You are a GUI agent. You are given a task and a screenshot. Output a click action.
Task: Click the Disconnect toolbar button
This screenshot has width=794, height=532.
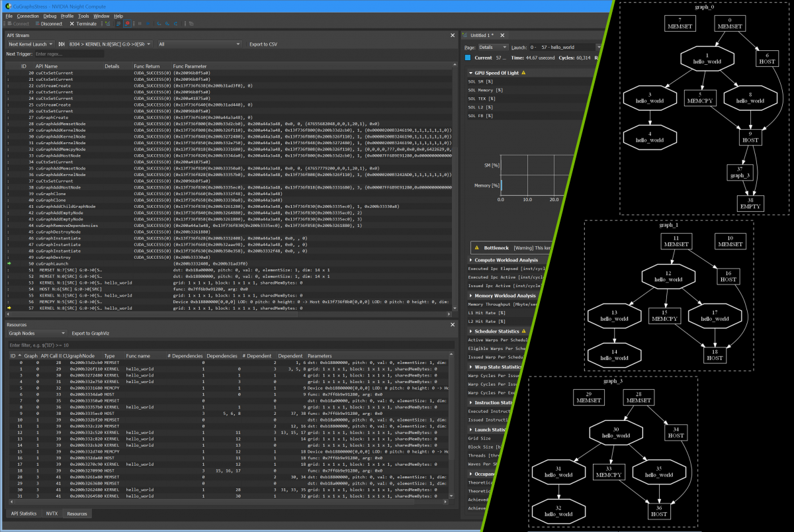pos(47,23)
